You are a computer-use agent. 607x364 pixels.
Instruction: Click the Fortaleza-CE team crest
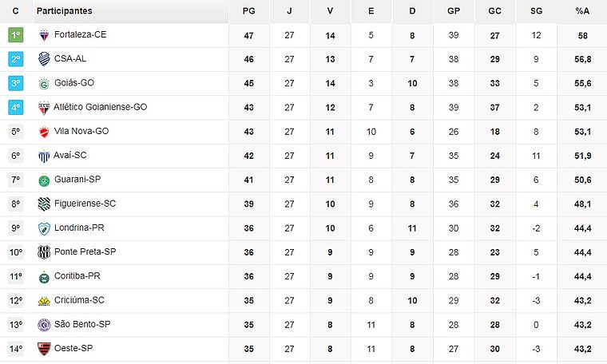pos(44,35)
